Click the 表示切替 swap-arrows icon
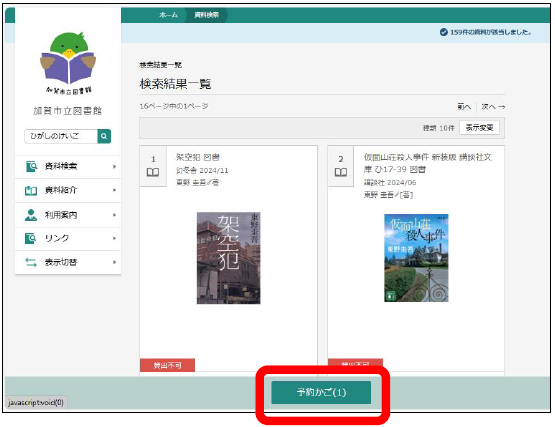Viewport: 555px width, 427px height. (x=31, y=262)
